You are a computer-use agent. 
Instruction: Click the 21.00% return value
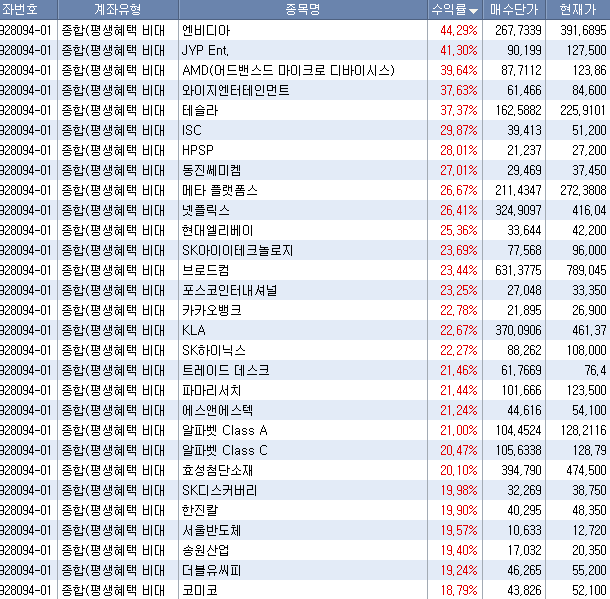[x=459, y=431]
